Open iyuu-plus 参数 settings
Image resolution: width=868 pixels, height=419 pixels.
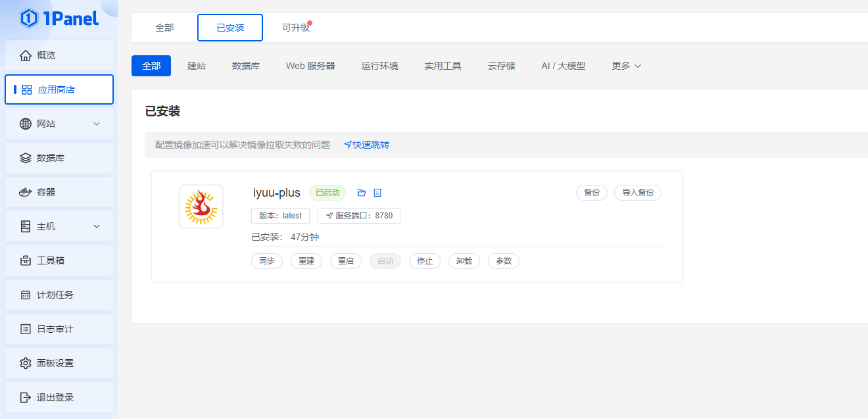504,261
